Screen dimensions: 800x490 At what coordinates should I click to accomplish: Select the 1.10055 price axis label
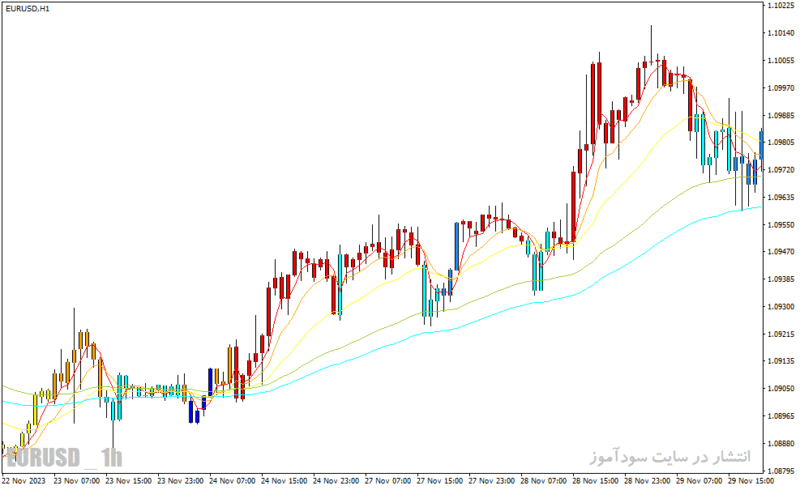pyautogui.click(x=781, y=60)
